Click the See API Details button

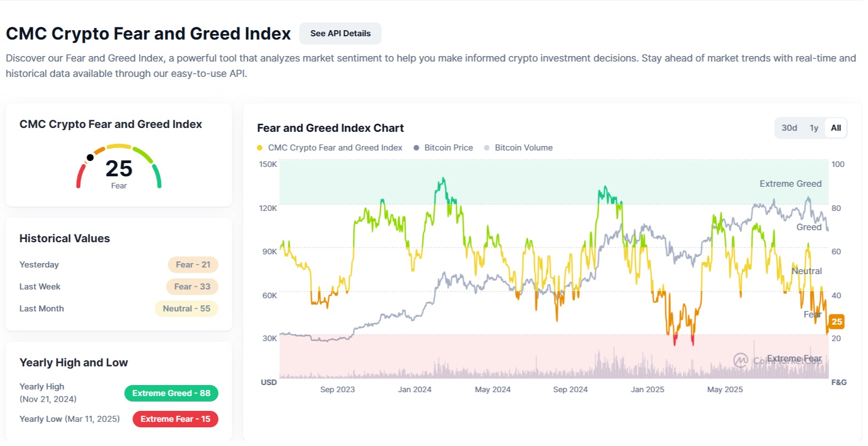pyautogui.click(x=340, y=34)
